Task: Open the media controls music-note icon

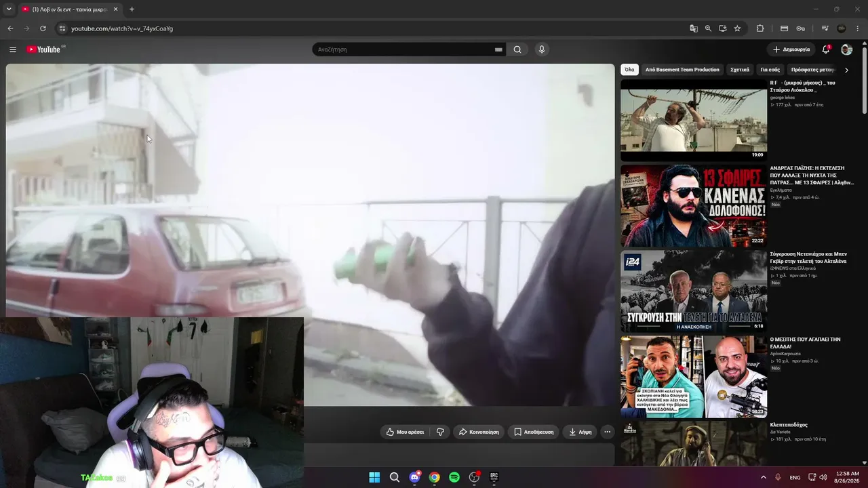Action: coord(825,28)
